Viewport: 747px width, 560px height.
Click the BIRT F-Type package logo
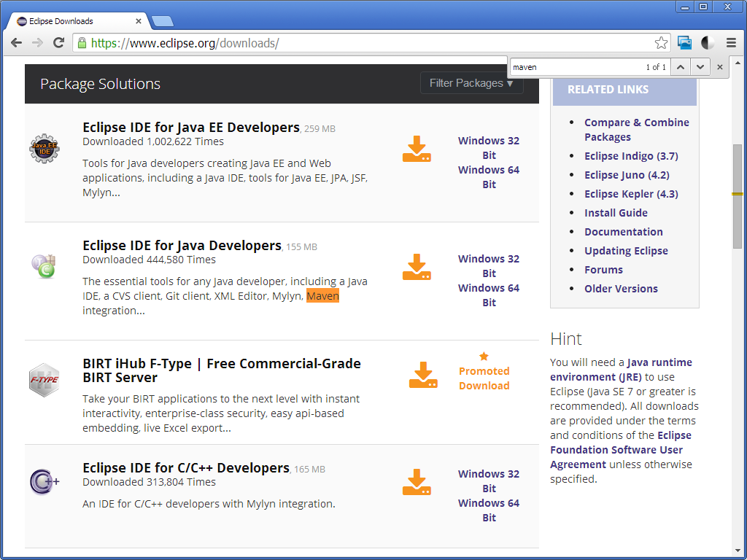(x=44, y=380)
